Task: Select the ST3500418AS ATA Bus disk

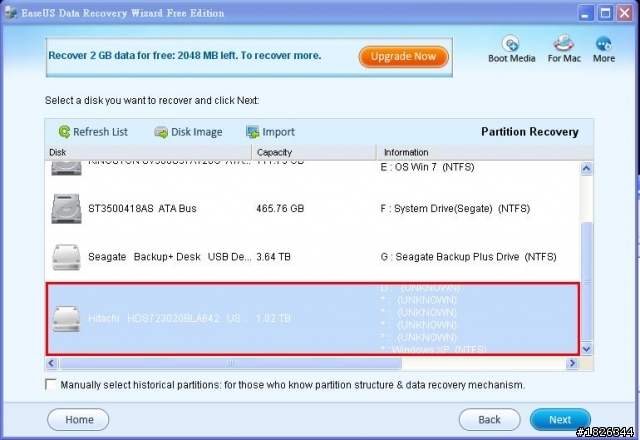Action: pyautogui.click(x=312, y=209)
